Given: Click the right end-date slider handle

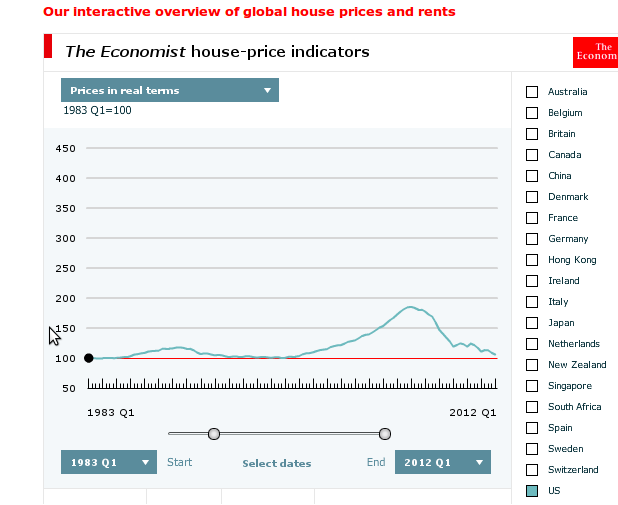Looking at the screenshot, I should (x=385, y=433).
